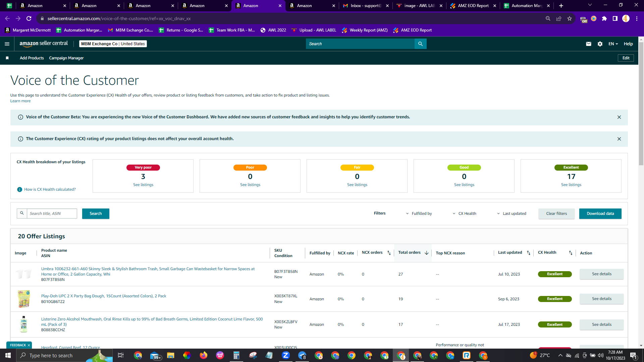Open the Help menu
644x362 pixels.
(628, 44)
